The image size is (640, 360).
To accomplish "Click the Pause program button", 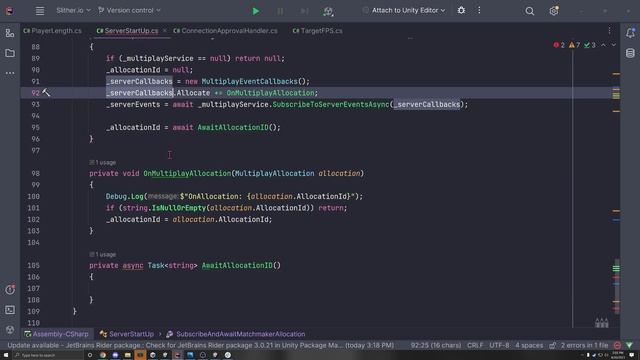I will tap(280, 11).
